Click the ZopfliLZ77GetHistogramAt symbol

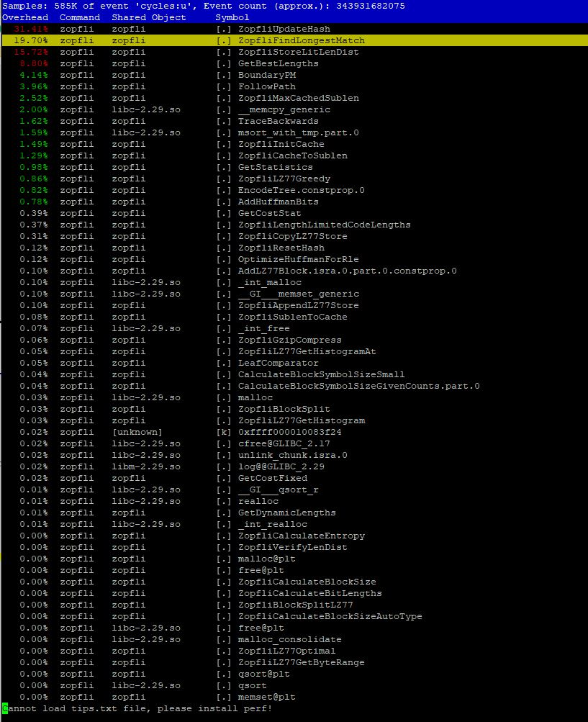point(307,351)
